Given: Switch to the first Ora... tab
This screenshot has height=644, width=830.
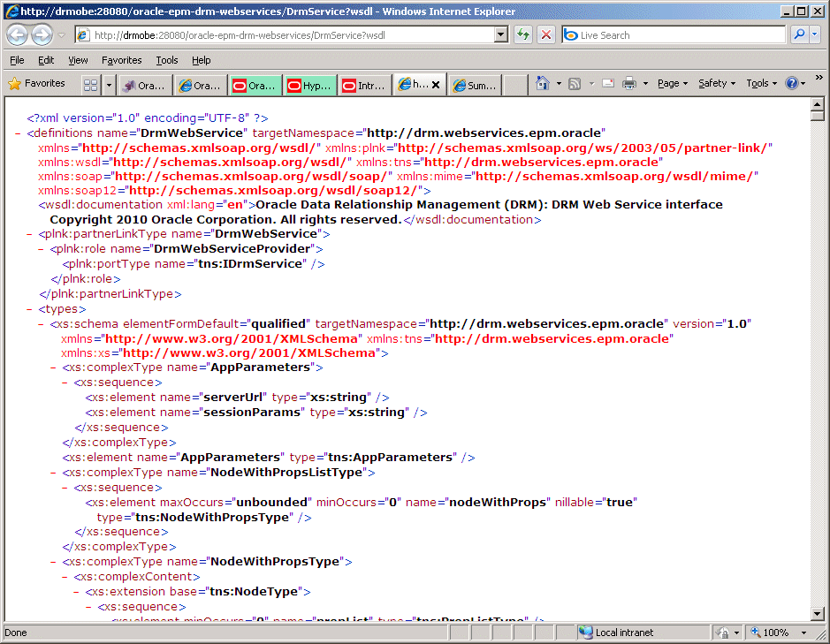Looking at the screenshot, I should (x=145, y=85).
